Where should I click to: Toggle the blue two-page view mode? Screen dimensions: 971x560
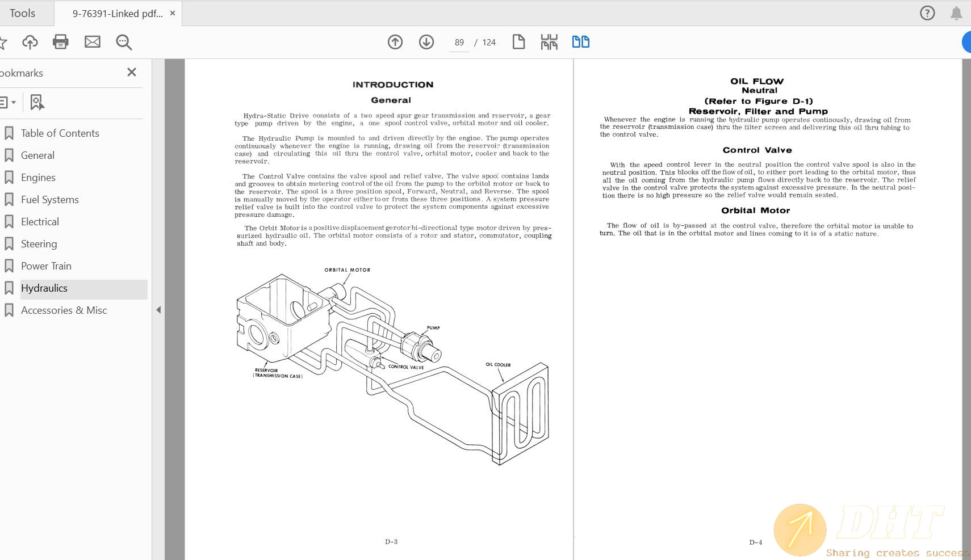point(580,41)
